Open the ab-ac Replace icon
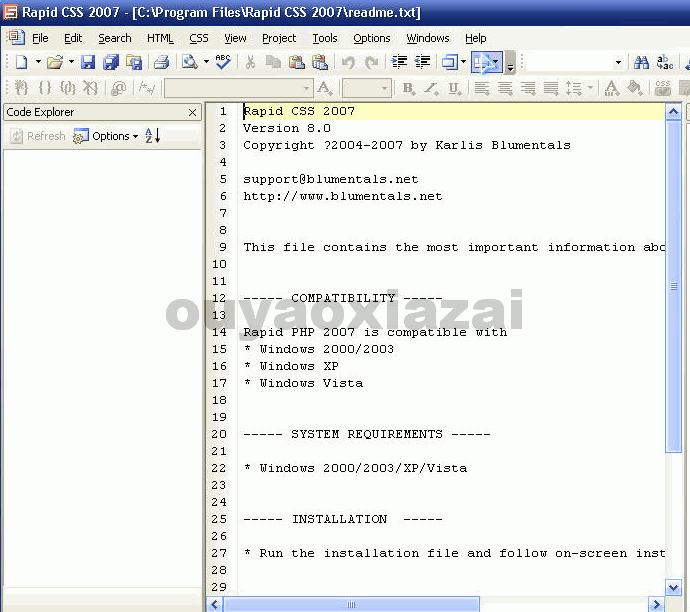Image resolution: width=690 pixels, height=612 pixels. (x=664, y=62)
